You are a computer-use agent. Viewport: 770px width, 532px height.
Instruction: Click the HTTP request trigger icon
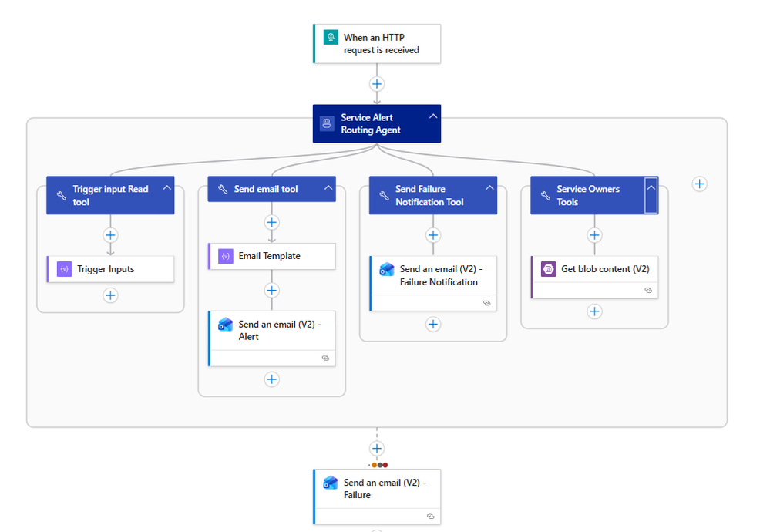(331, 37)
